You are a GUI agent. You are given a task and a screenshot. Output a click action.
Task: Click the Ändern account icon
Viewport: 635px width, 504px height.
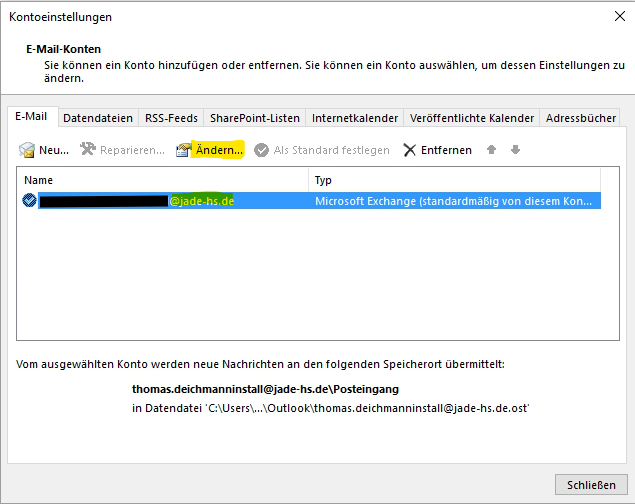point(183,150)
